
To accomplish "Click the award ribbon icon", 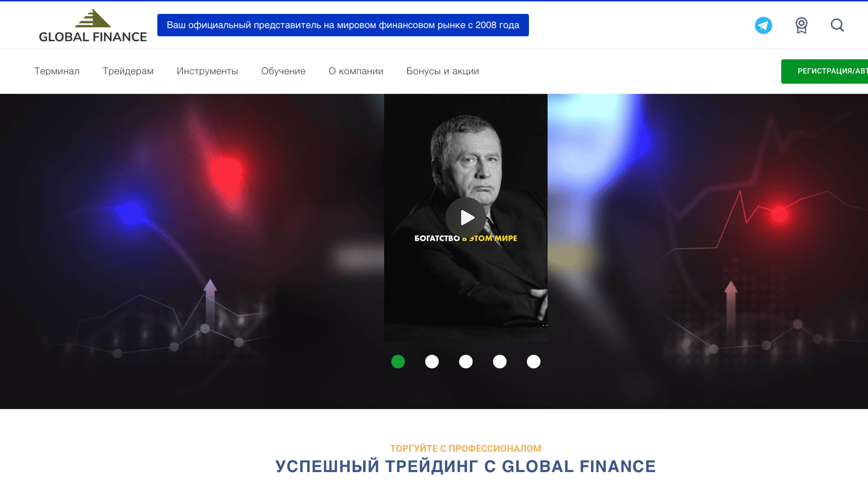I will 801,25.
